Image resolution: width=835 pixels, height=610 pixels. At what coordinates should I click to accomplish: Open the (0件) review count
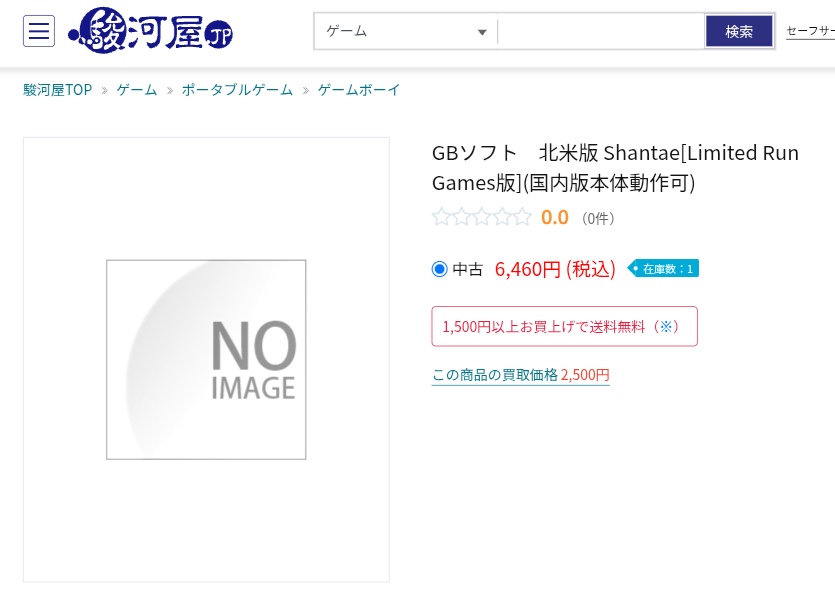(x=598, y=218)
